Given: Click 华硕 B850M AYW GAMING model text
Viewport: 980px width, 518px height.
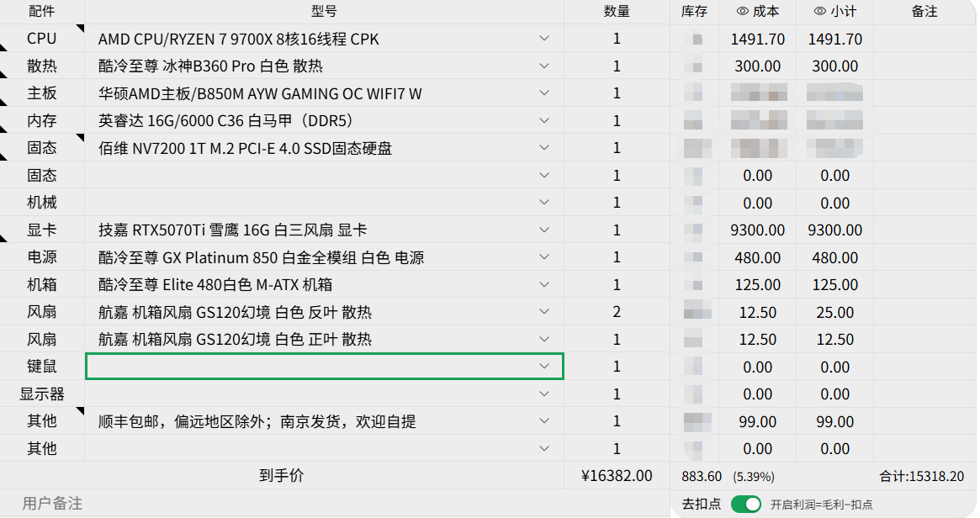Looking at the screenshot, I should [260, 93].
